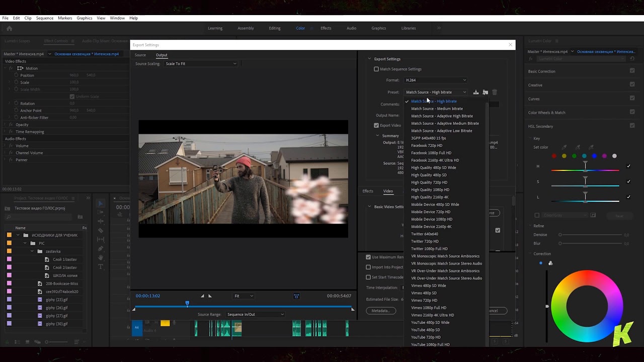Open the workspace overflow chevrons
This screenshot has width=644, height=362.
tap(439, 28)
